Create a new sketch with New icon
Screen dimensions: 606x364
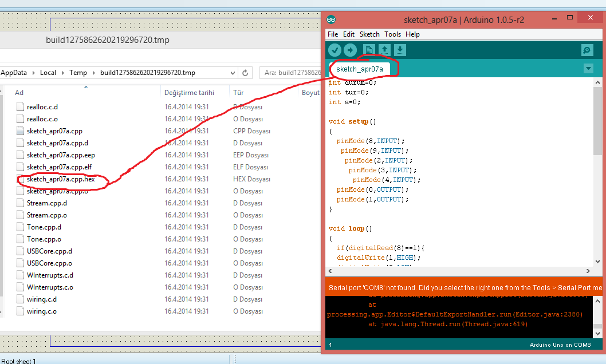(x=368, y=50)
